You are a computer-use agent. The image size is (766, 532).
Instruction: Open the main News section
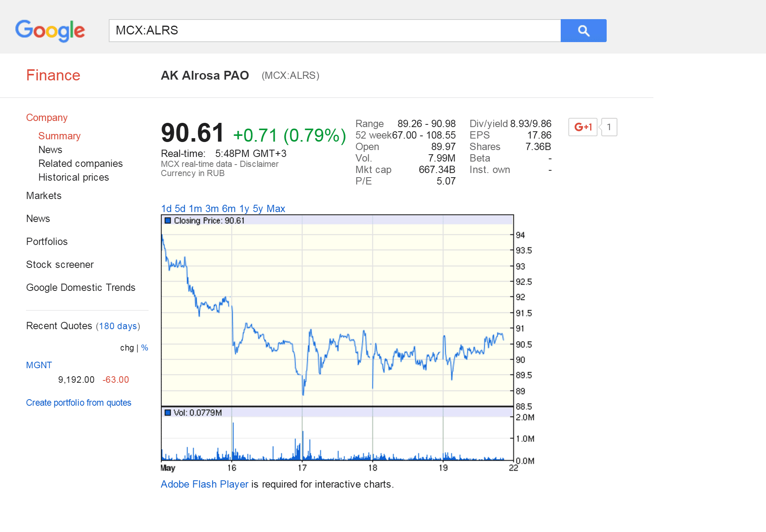(x=38, y=219)
